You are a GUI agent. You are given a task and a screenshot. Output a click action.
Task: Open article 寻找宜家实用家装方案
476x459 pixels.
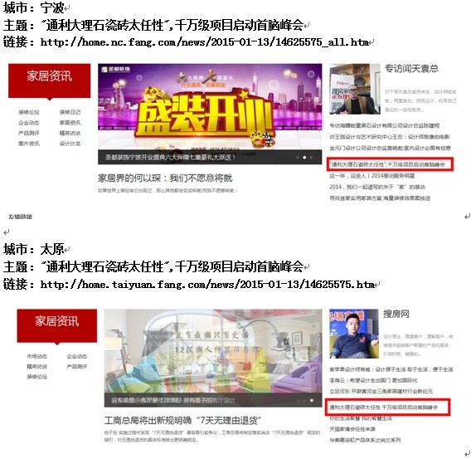coord(380,198)
